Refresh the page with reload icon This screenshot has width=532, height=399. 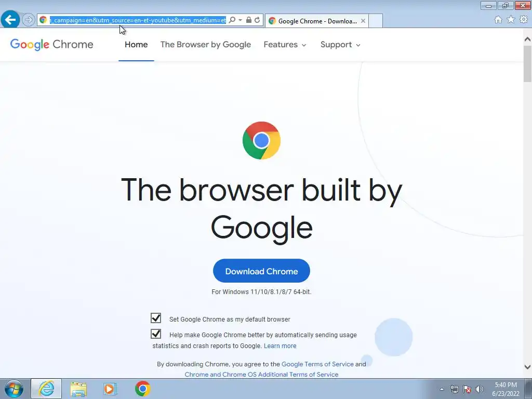(x=257, y=20)
